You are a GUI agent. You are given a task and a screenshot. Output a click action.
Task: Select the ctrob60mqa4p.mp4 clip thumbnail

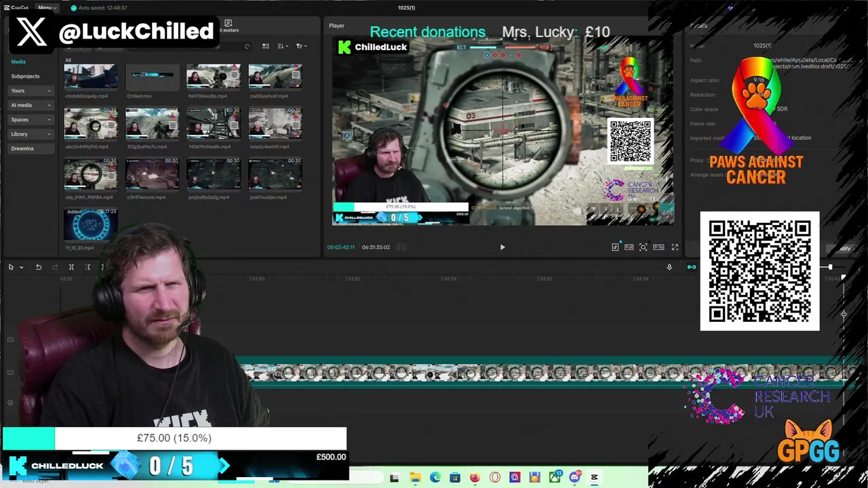pyautogui.click(x=91, y=77)
